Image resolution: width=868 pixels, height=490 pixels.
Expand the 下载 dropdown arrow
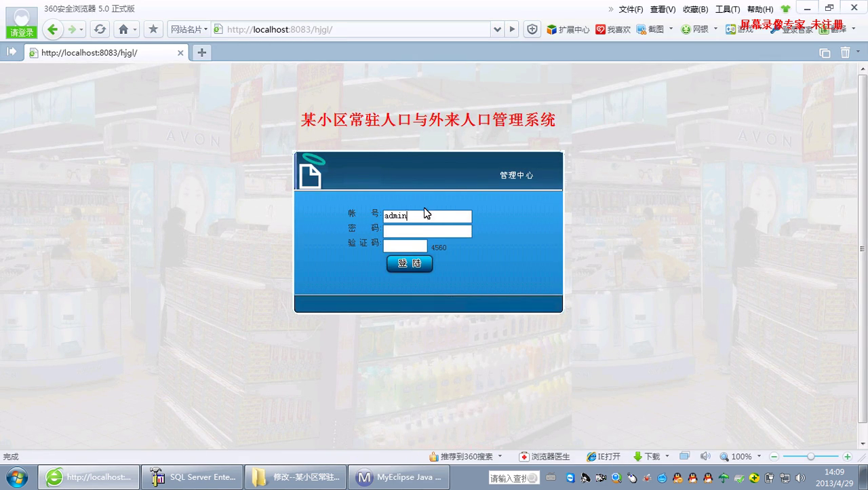coord(667,457)
